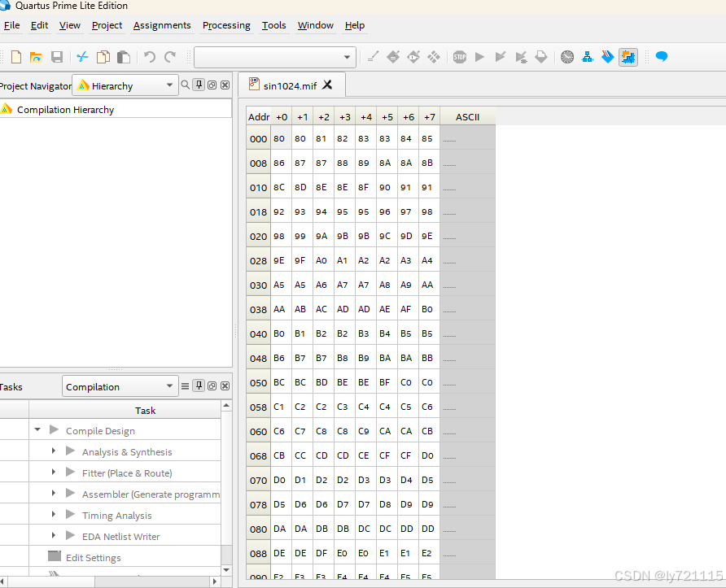726x588 pixels.
Task: Open the Hierarchy dropdown in Project Navigator
Action: pyautogui.click(x=125, y=85)
